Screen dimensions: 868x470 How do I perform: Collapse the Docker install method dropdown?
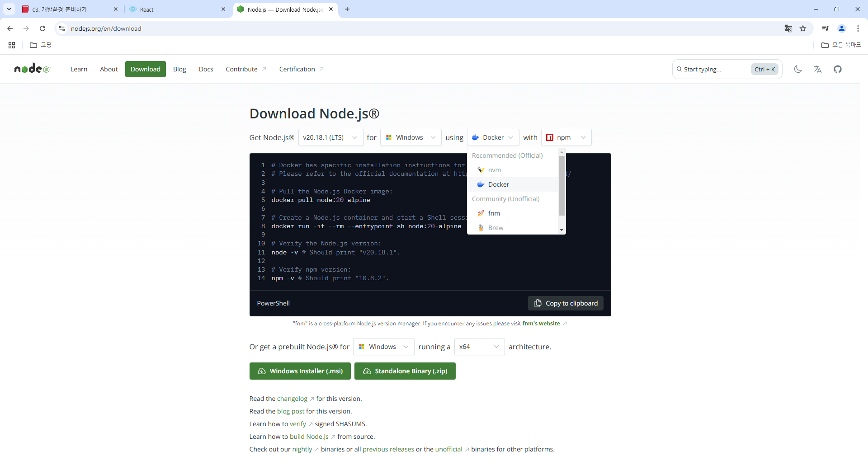pos(493,137)
